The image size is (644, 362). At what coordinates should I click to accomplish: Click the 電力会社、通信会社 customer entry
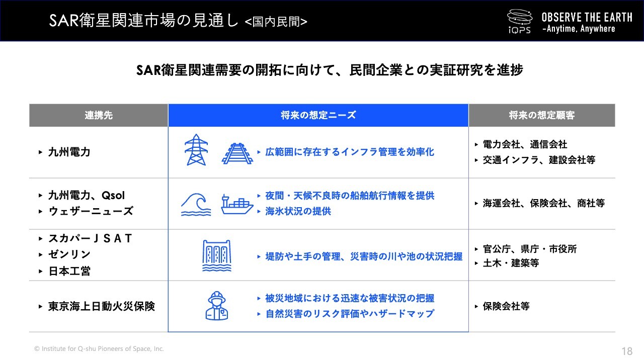pos(525,144)
